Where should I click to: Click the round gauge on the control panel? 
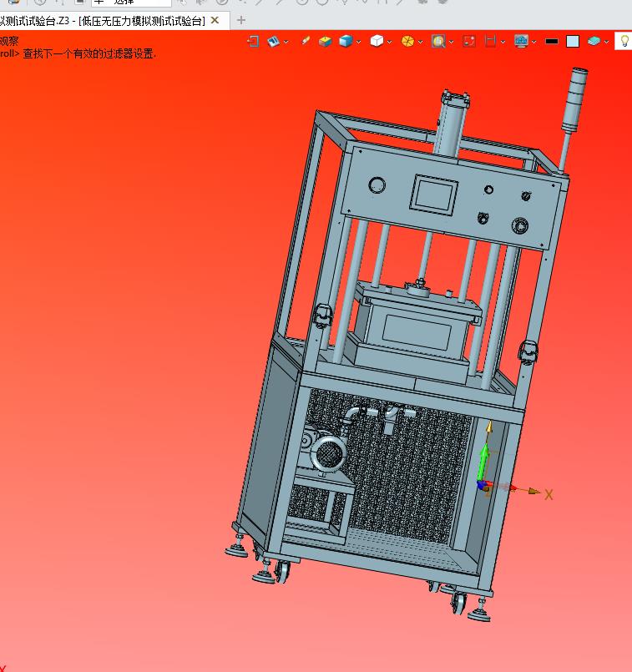[x=377, y=184]
